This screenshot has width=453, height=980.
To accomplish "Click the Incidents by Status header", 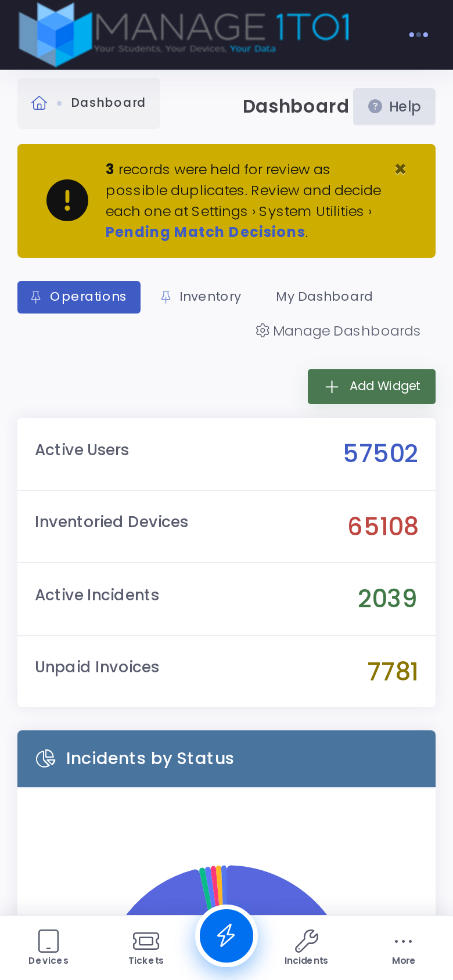I will (227, 759).
